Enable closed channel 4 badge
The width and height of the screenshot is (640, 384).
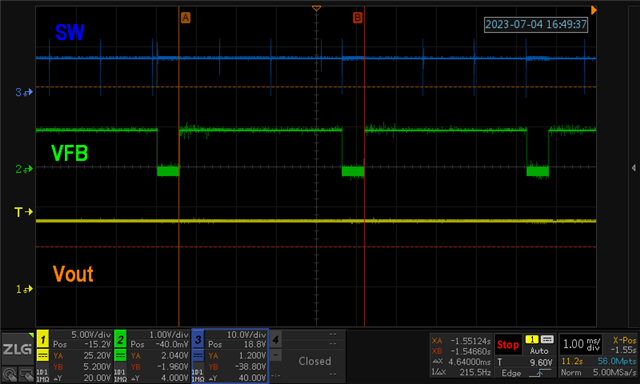(x=276, y=339)
